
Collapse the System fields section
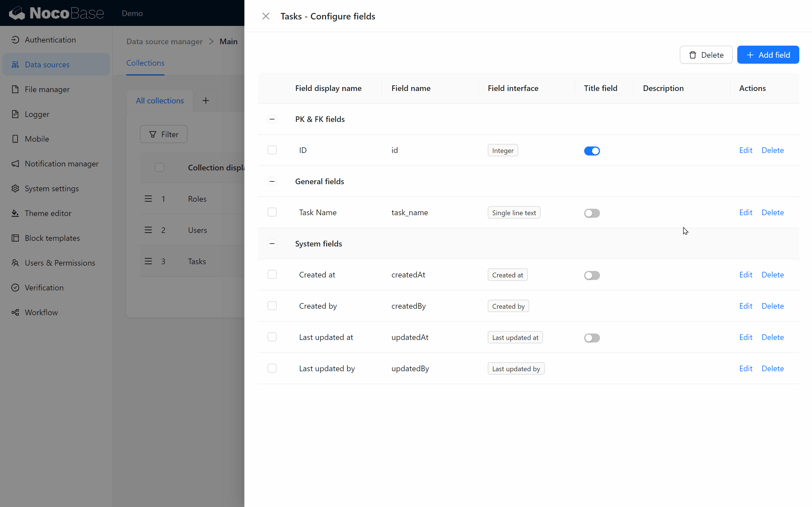pyautogui.click(x=272, y=244)
